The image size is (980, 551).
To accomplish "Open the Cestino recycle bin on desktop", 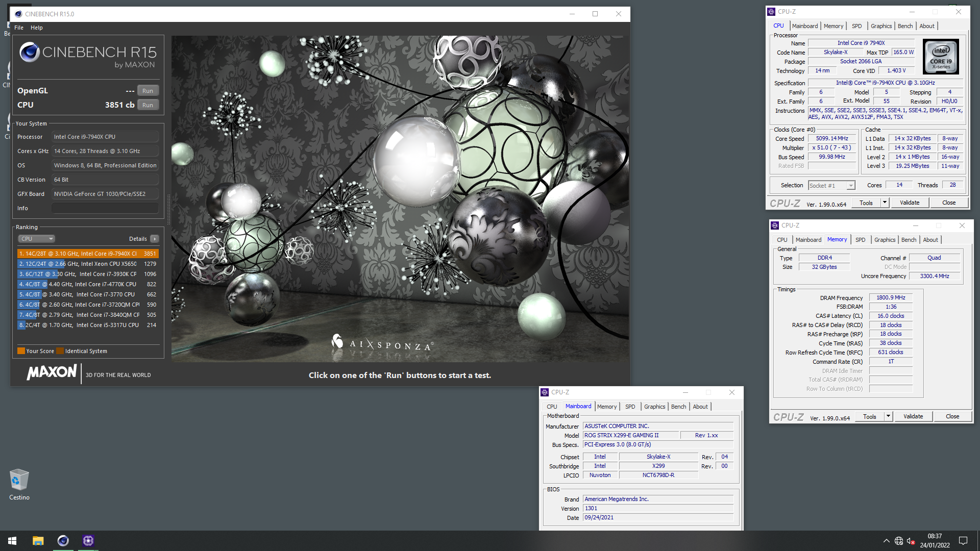I will point(19,485).
